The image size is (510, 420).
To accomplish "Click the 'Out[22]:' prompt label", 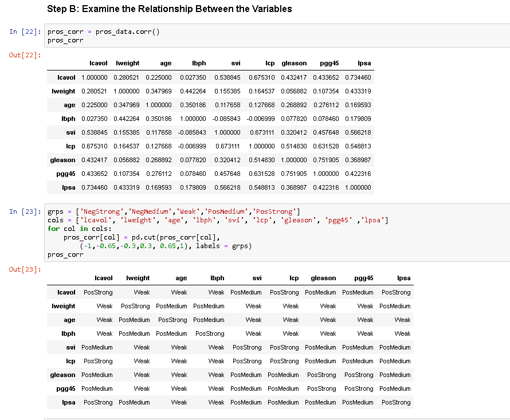I will (x=25, y=55).
